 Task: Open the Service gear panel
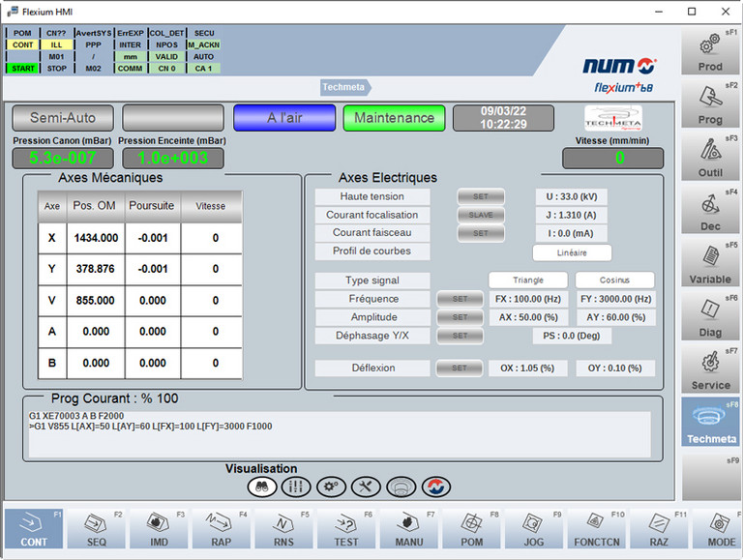pyautogui.click(x=710, y=370)
